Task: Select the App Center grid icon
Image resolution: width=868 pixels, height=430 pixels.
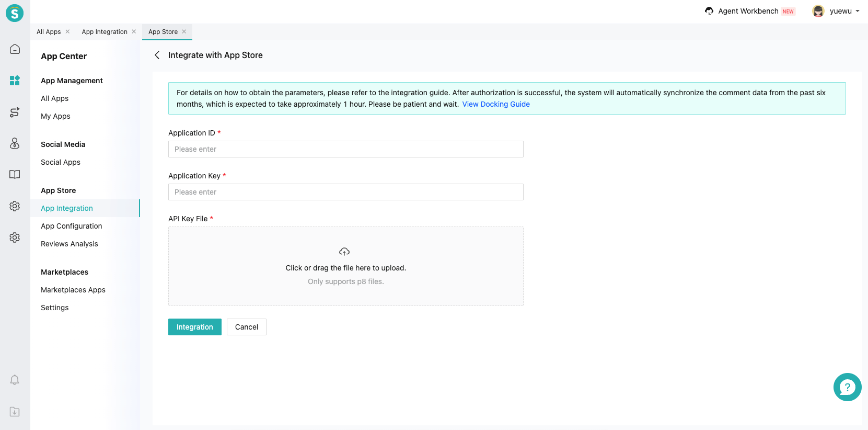Action: click(15, 81)
